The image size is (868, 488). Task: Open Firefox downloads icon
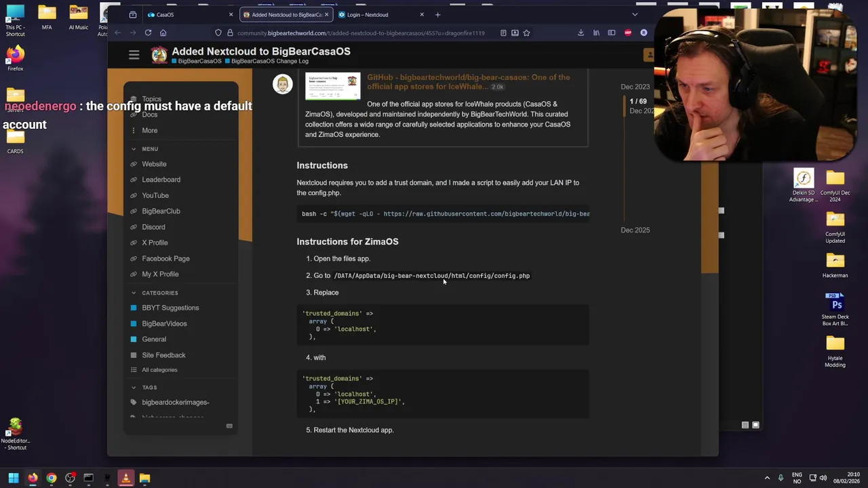coord(580,33)
